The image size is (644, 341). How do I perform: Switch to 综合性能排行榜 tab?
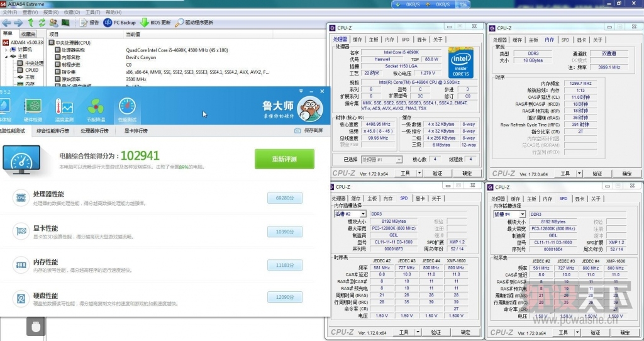pos(53,131)
